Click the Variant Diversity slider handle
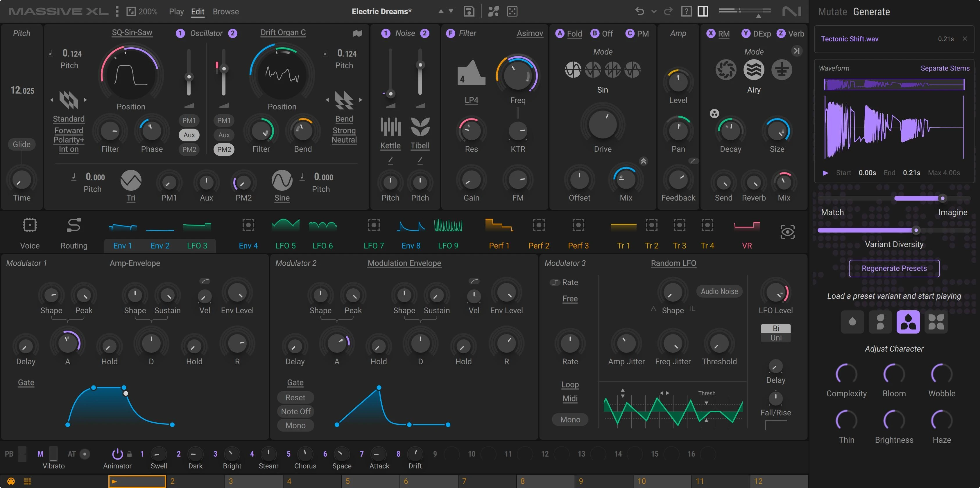Image resolution: width=980 pixels, height=488 pixels. click(x=916, y=230)
